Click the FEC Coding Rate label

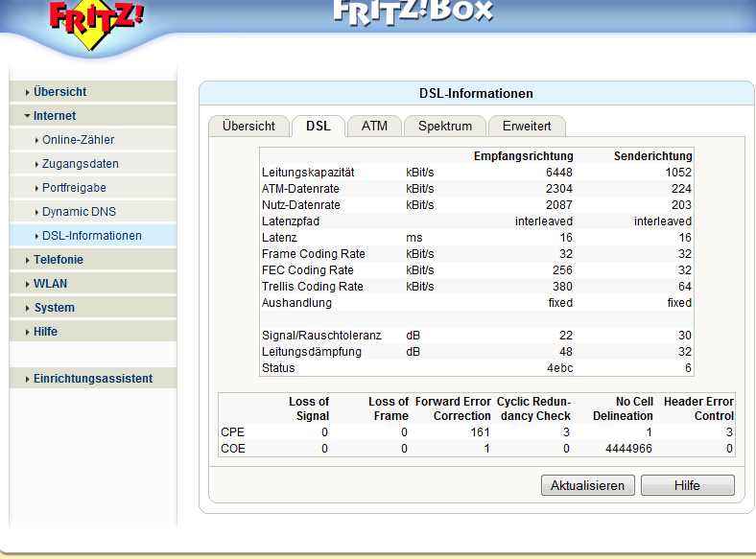click(308, 270)
